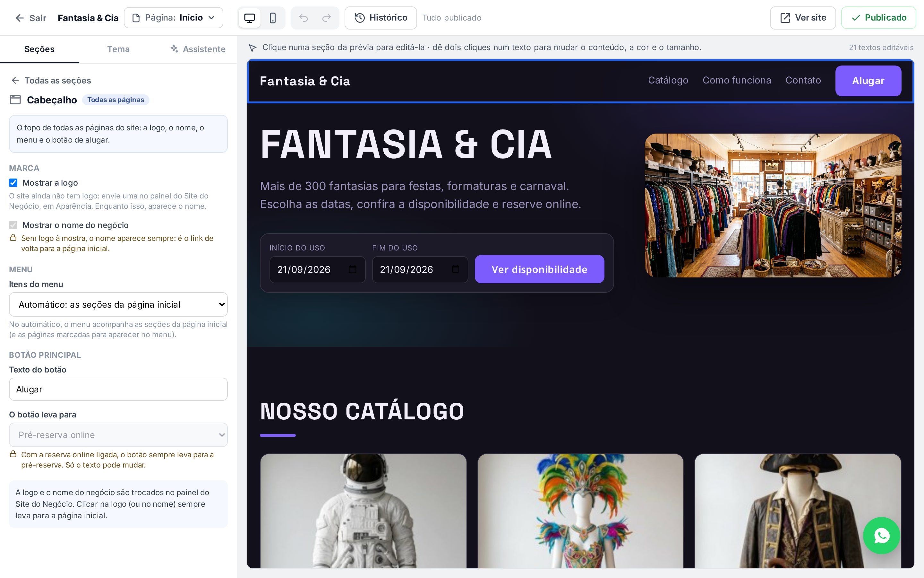Open the O botão leva para dropdown

(118, 435)
